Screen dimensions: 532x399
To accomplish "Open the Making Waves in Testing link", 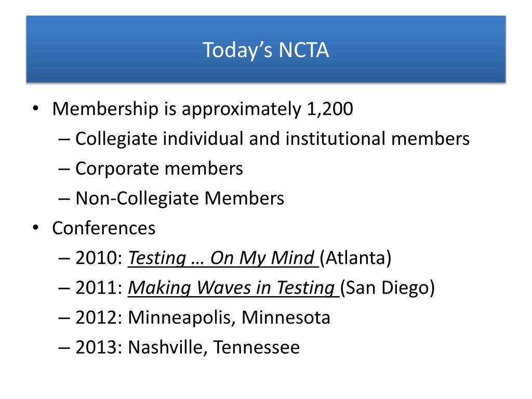I will 233,288.
